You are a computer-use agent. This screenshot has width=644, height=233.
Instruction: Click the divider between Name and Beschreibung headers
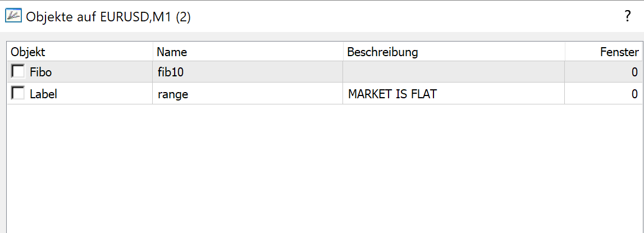pyautogui.click(x=343, y=52)
